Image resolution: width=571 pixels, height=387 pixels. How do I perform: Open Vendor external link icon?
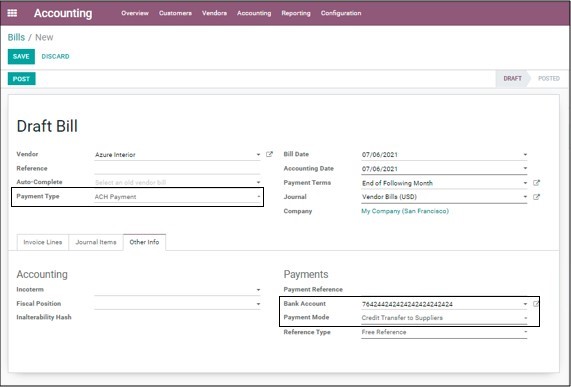click(269, 154)
